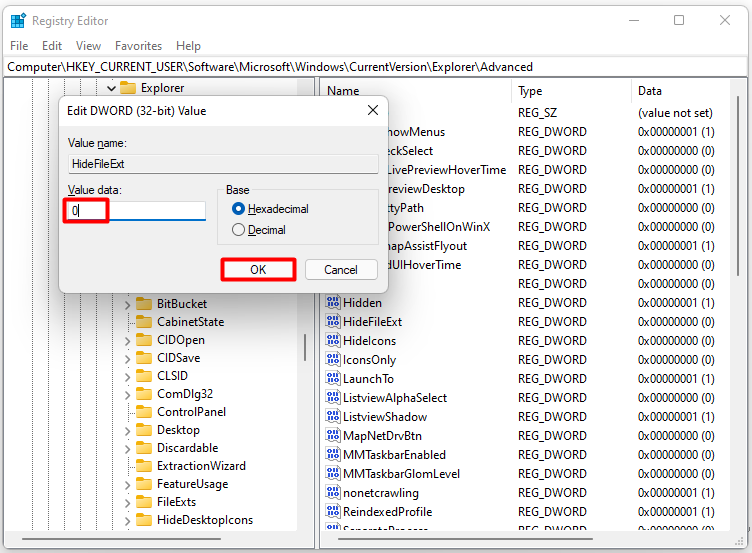Expand the ComDlg32 key
Viewport: 752px width, 553px height.
coord(128,395)
